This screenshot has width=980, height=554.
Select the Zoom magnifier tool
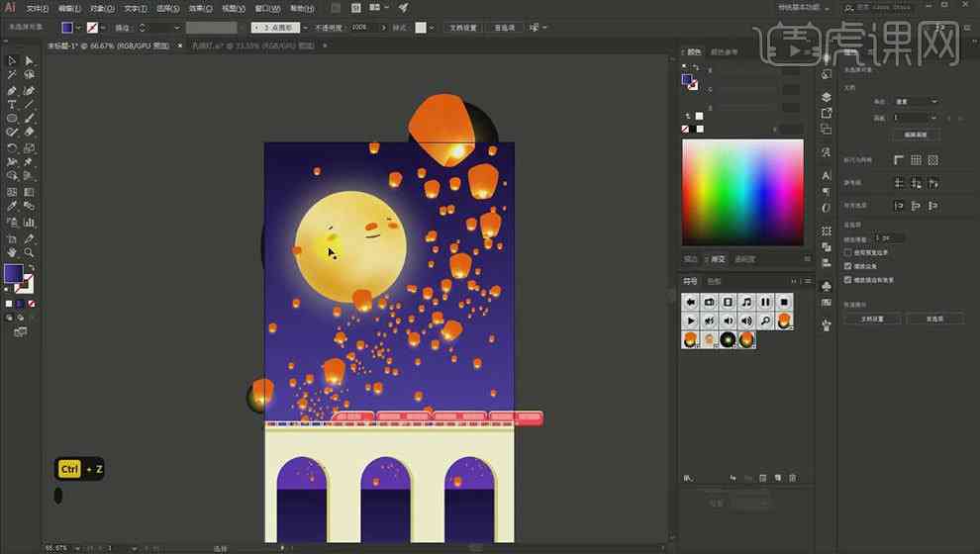pyautogui.click(x=29, y=252)
